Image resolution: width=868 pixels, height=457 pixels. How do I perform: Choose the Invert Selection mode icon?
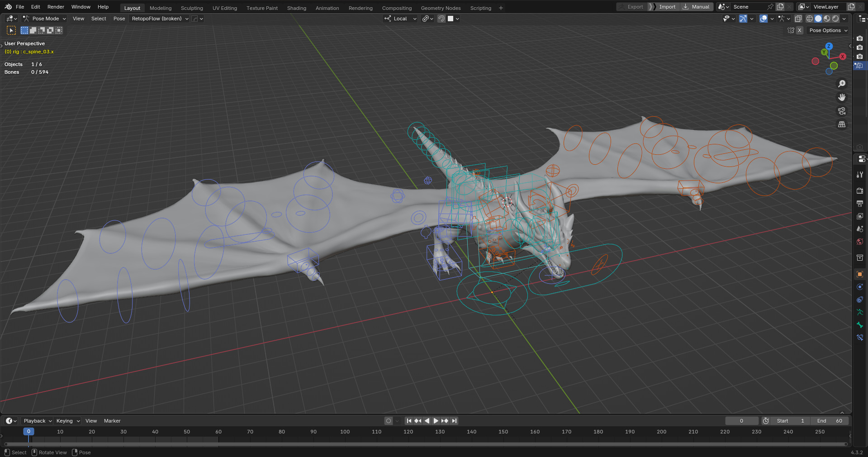(50, 30)
